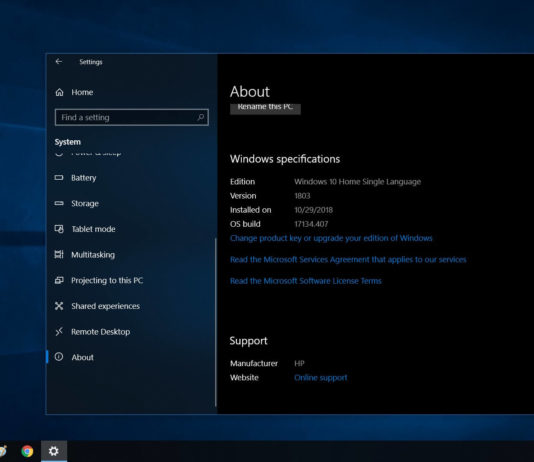Click the Manufacturer value HP
534x462 pixels.
pos(299,363)
